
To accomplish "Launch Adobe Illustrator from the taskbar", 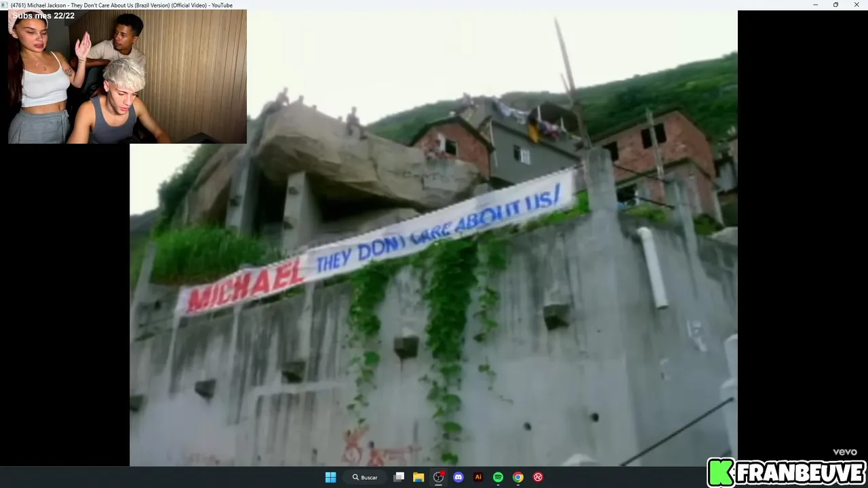I will (x=478, y=477).
